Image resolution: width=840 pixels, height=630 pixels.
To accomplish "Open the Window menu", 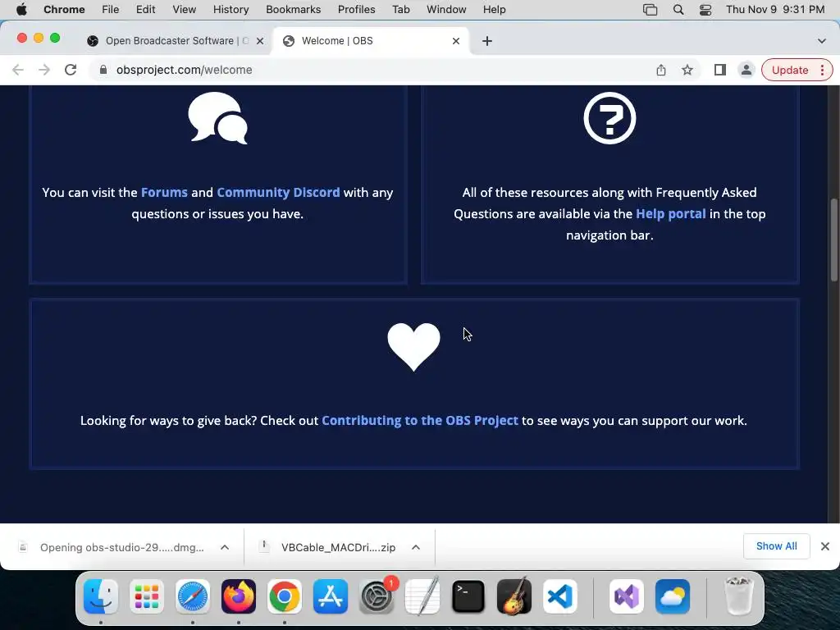I will pos(446,10).
